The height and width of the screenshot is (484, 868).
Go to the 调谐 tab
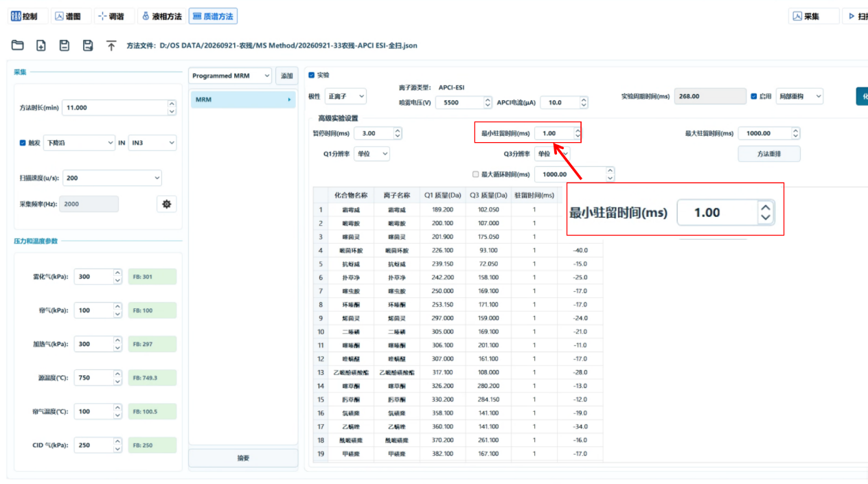pos(113,16)
